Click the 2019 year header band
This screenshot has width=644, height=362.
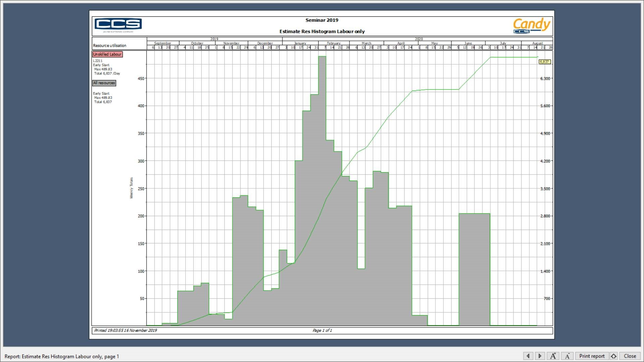(x=214, y=39)
